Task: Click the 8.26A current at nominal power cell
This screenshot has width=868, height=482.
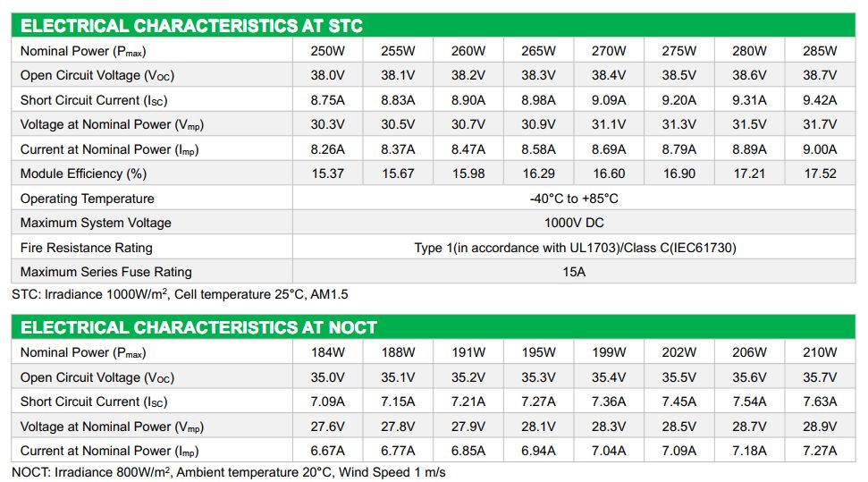Action: pyautogui.click(x=328, y=149)
